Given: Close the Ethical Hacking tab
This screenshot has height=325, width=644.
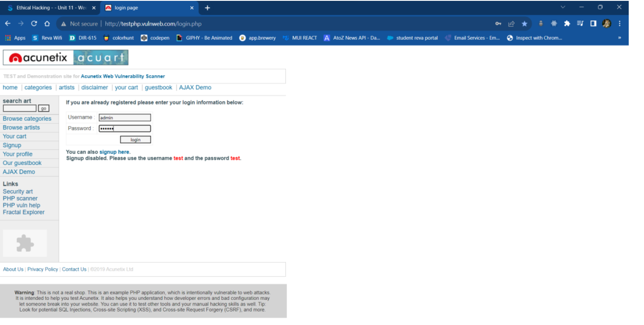Looking at the screenshot, I should click(x=94, y=8).
